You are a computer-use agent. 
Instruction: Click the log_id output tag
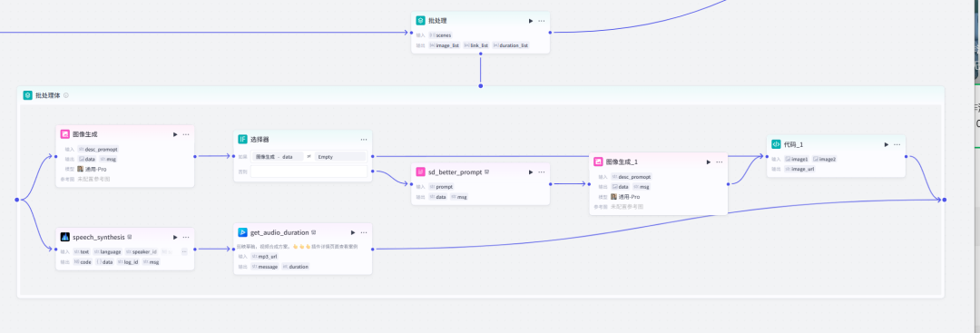point(128,262)
